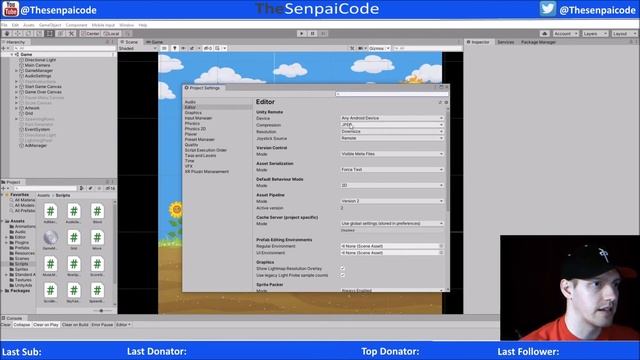Viewport: 640px width, 360px height.
Task: Toggle scene lighting bulb icon
Action: pos(175,48)
